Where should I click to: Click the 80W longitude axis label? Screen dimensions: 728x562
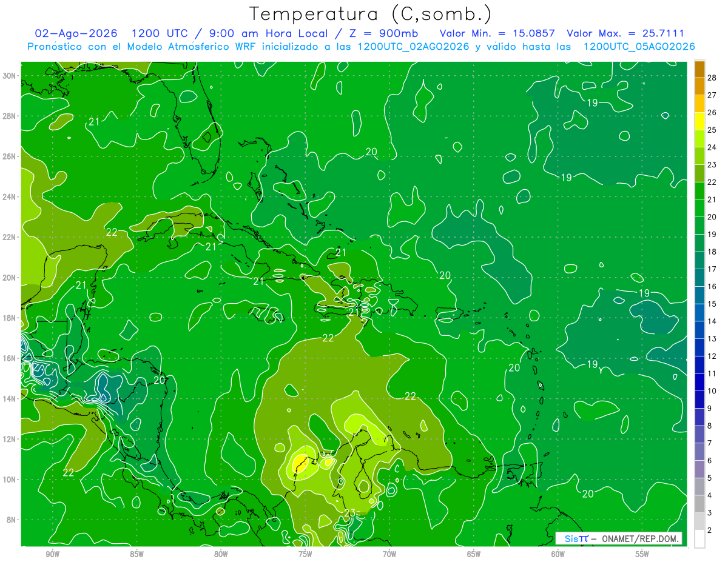coord(221,554)
